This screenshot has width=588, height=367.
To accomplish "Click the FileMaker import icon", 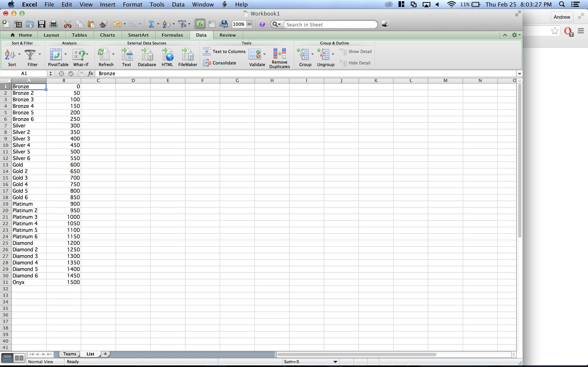I will (x=188, y=55).
